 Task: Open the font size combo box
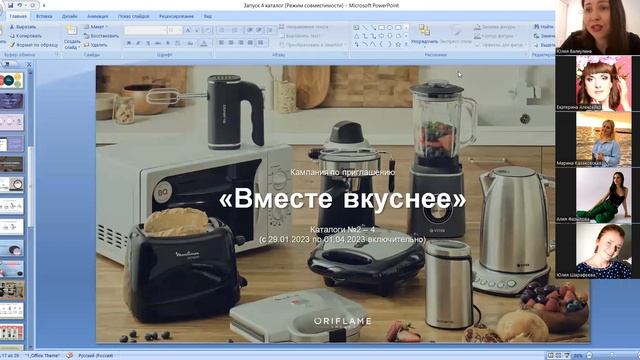click(175, 30)
